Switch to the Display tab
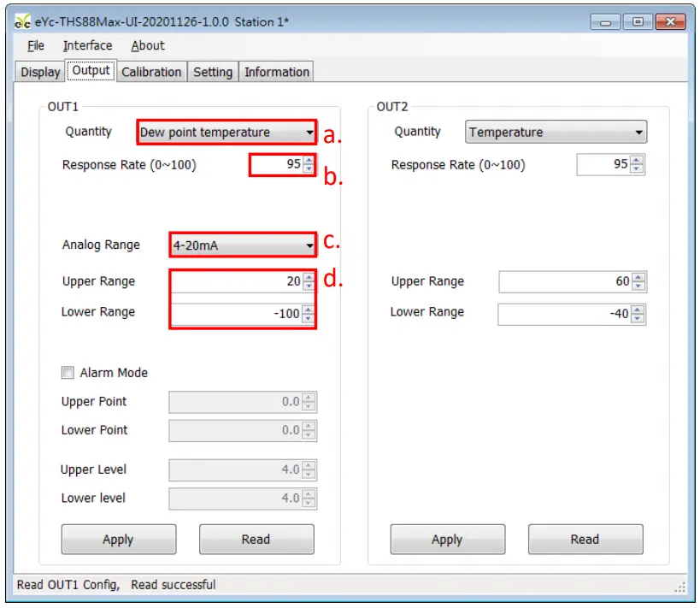 coord(40,72)
